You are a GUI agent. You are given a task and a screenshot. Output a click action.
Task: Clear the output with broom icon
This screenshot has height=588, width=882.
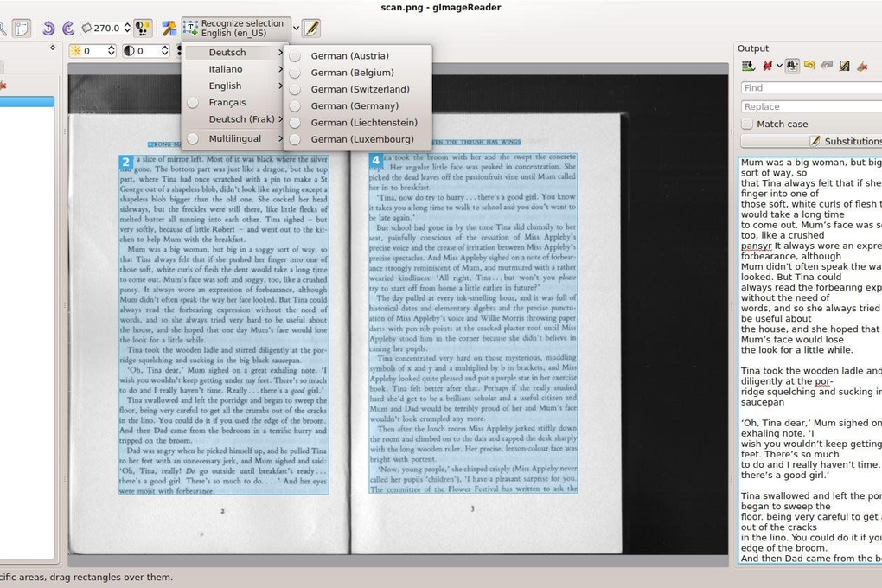pyautogui.click(x=862, y=66)
